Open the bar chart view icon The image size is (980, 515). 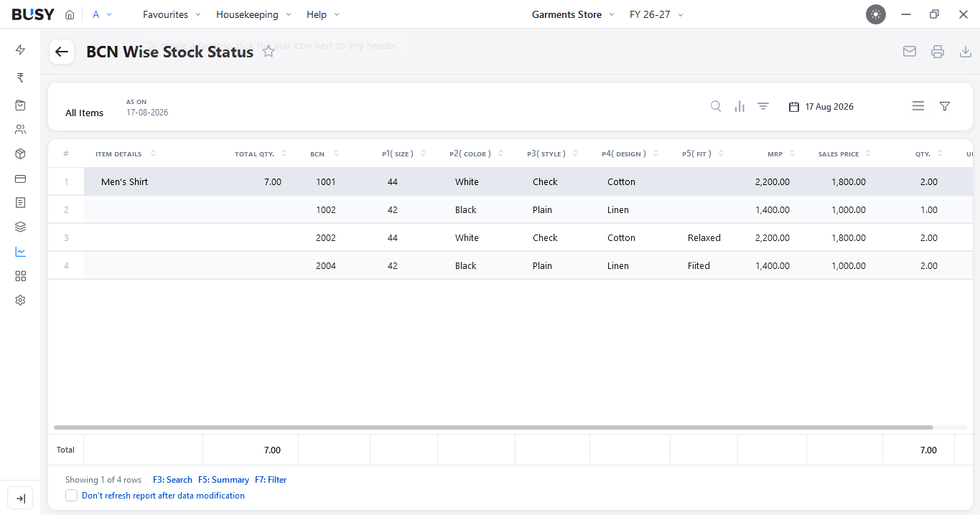click(739, 106)
